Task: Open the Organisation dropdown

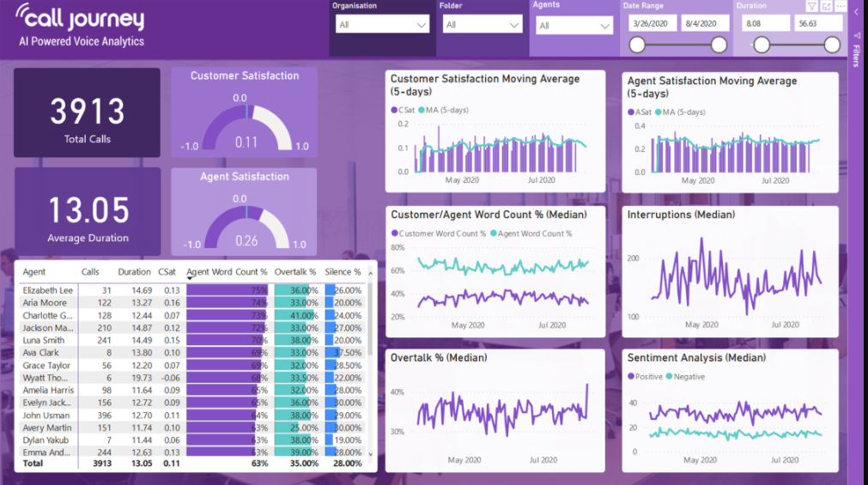Action: click(x=383, y=25)
